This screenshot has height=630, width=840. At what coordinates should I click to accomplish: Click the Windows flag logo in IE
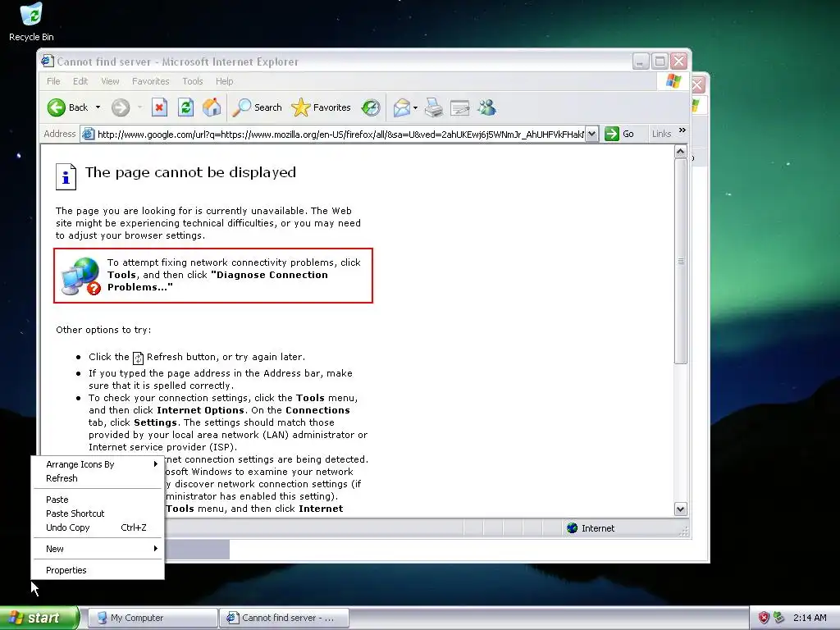pyautogui.click(x=673, y=81)
